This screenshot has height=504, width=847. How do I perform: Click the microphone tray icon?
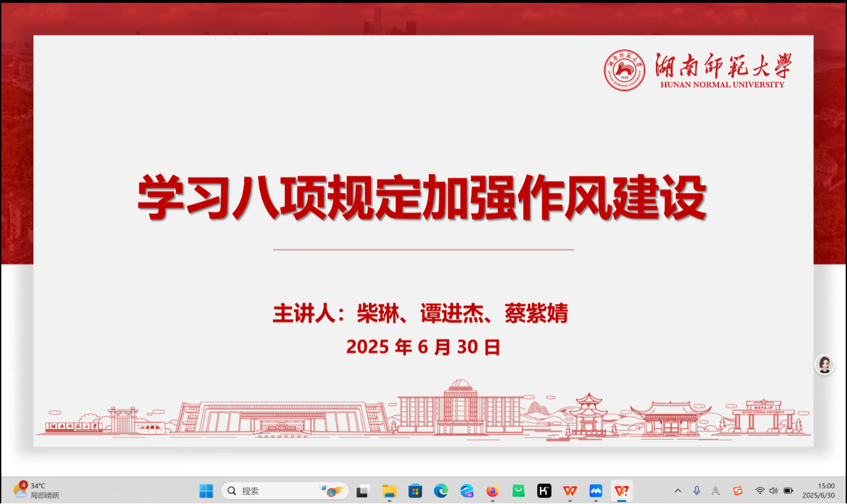point(697,491)
